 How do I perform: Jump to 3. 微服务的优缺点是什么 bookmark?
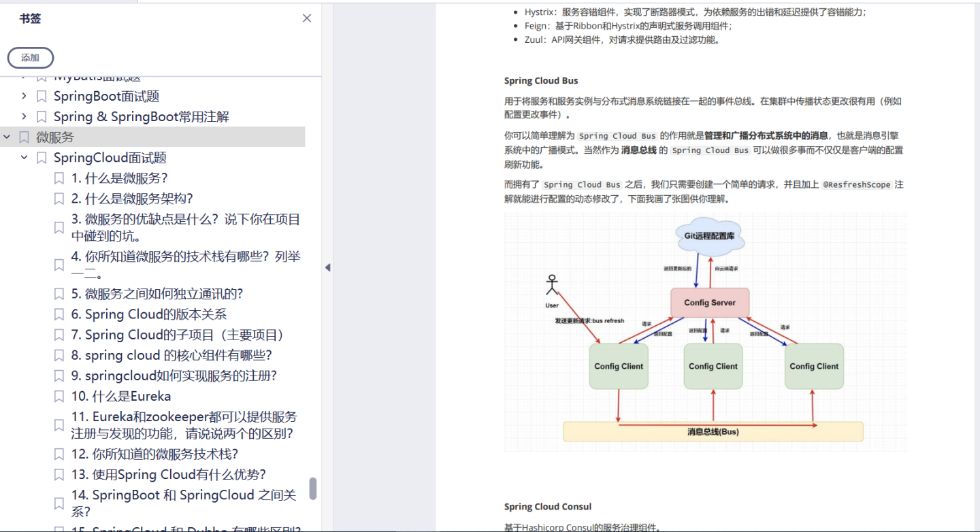[x=186, y=228]
